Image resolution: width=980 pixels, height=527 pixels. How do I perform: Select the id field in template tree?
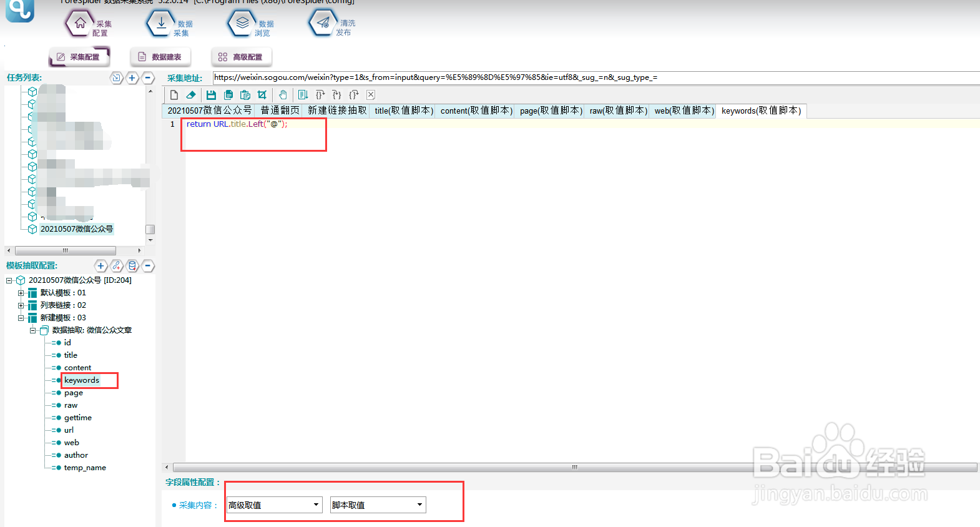click(67, 343)
